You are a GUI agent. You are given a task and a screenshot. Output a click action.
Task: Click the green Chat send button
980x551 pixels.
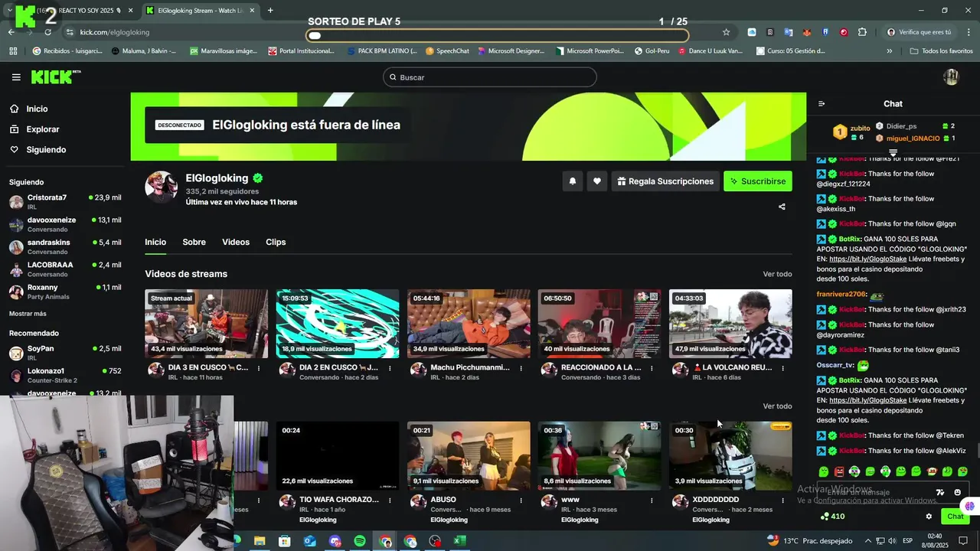[955, 517]
